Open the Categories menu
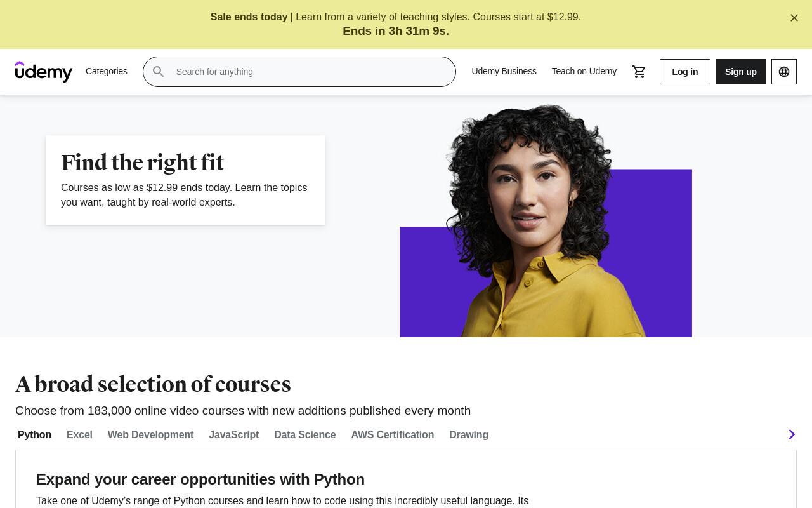 (107, 71)
